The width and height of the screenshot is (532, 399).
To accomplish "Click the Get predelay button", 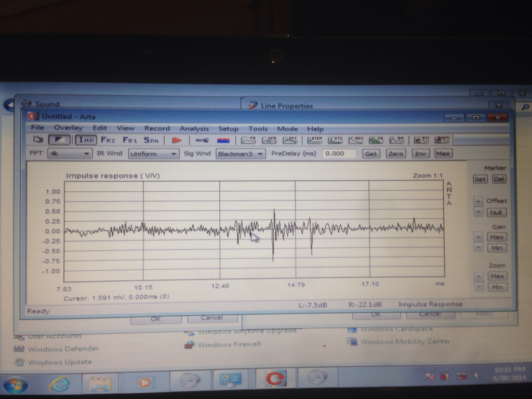I will (x=370, y=154).
